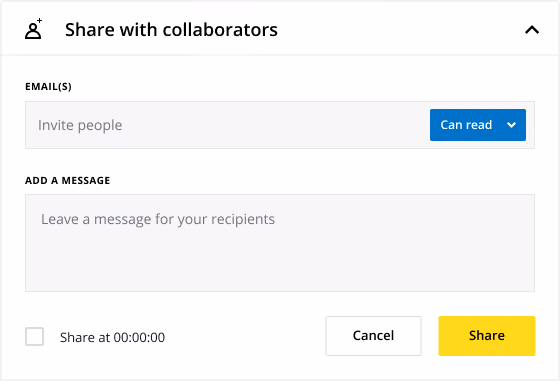Screen dimensions: 560x381
Task: Tick the timestamp share checkbox
Action: click(x=35, y=336)
